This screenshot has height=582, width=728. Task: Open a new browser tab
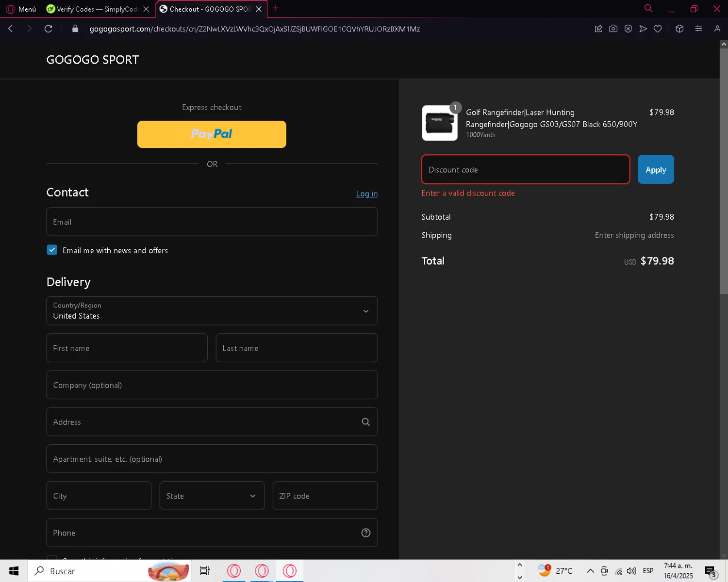pyautogui.click(x=276, y=8)
